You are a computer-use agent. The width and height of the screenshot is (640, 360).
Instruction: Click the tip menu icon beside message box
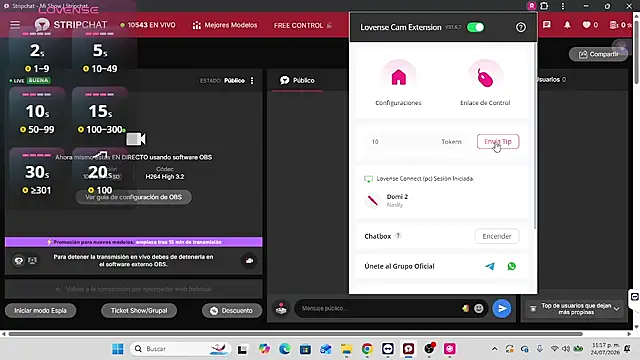pos(281,309)
